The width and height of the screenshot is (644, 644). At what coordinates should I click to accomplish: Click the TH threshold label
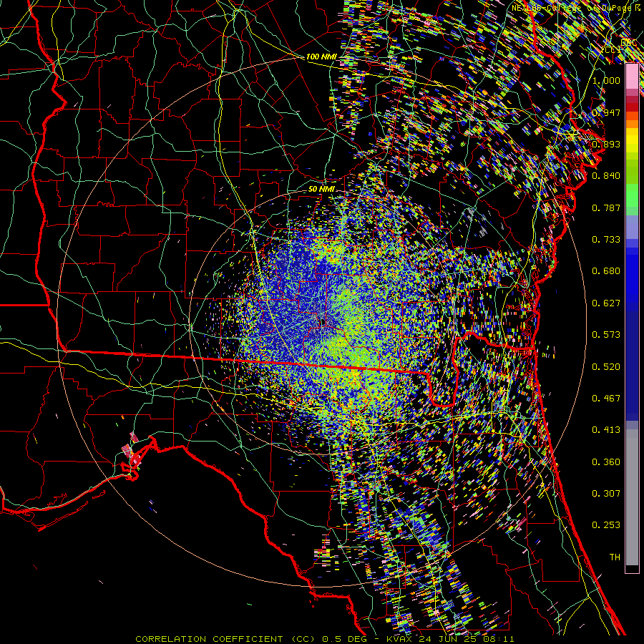tap(615, 557)
